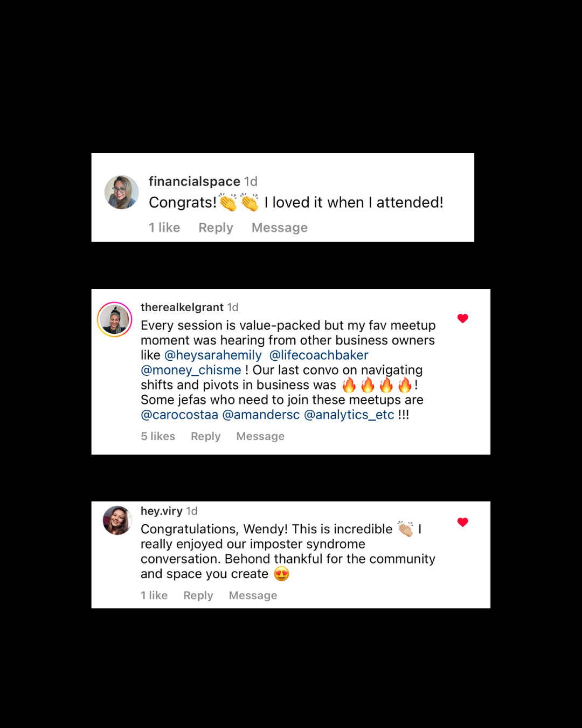The height and width of the screenshot is (728, 582).
Task: View the 1 like on hey.viry's comment
Action: [154, 595]
